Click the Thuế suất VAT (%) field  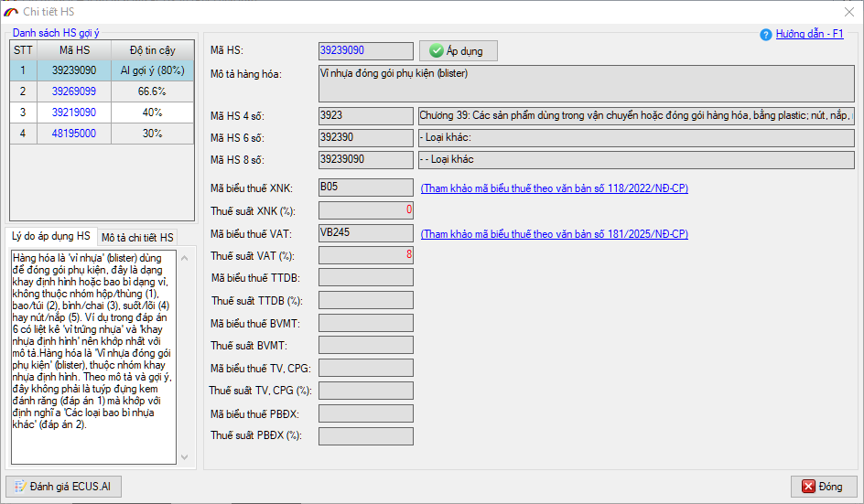pos(365,255)
